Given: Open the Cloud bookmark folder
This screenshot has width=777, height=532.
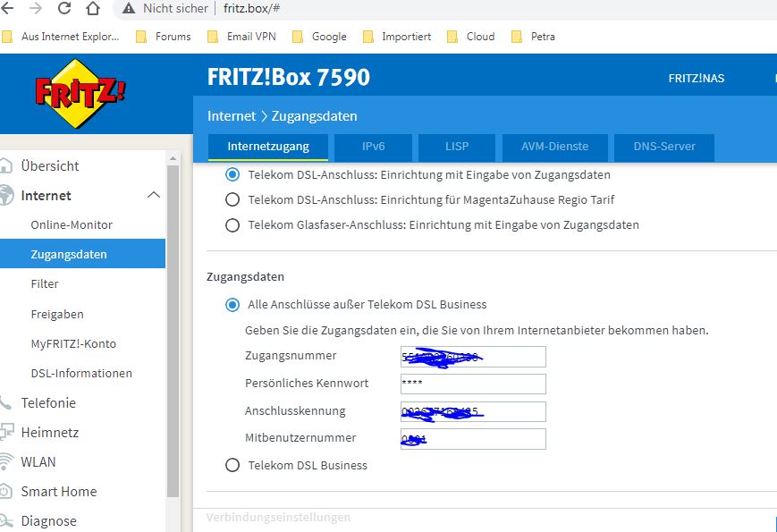Looking at the screenshot, I should tap(471, 37).
